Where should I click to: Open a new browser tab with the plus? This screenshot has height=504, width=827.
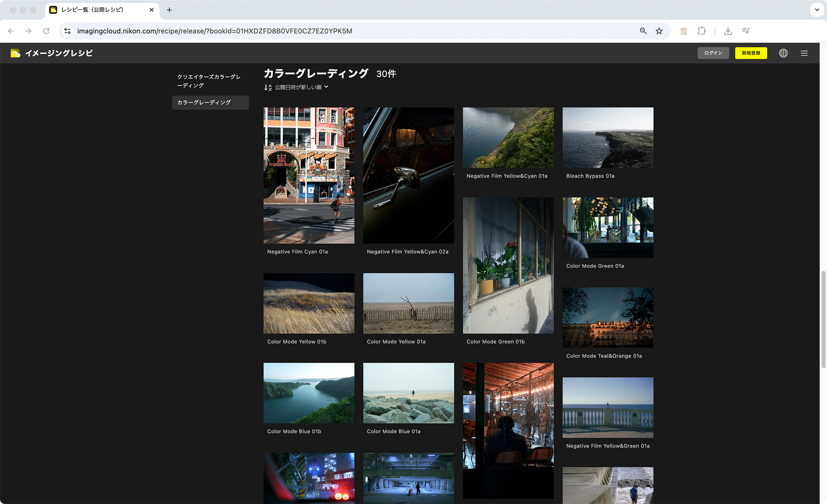(x=169, y=9)
